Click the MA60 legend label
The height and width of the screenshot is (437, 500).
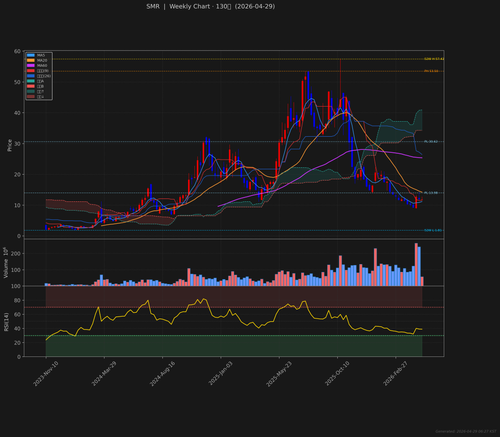[42, 66]
